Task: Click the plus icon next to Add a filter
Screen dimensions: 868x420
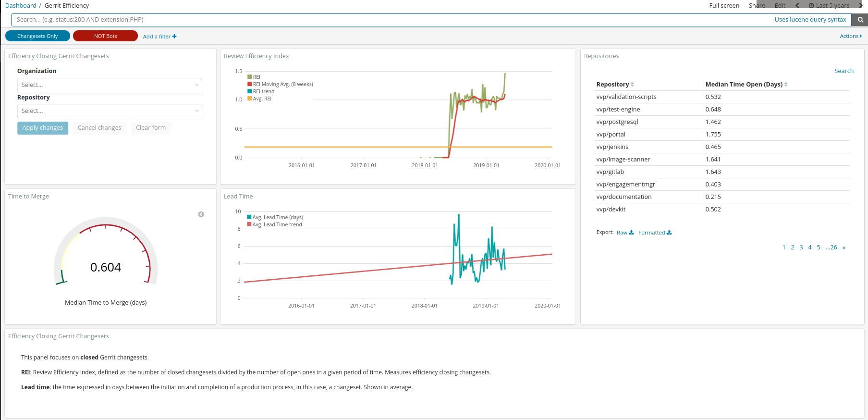Action: [x=174, y=37]
